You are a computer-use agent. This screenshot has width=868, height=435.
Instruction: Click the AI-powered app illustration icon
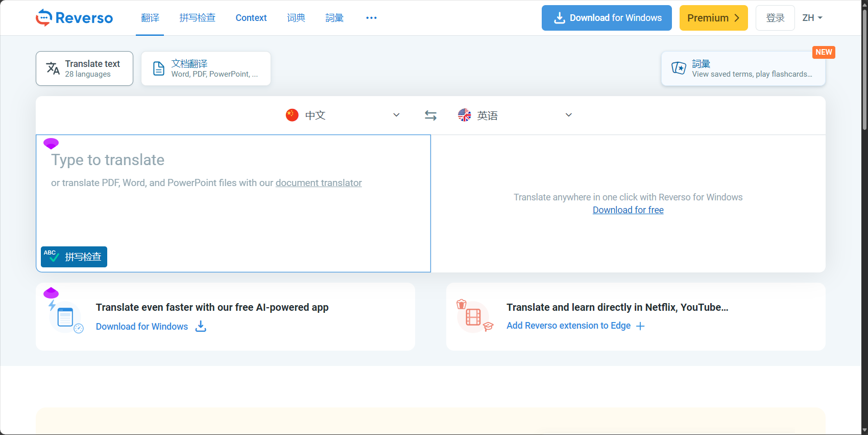point(66,317)
